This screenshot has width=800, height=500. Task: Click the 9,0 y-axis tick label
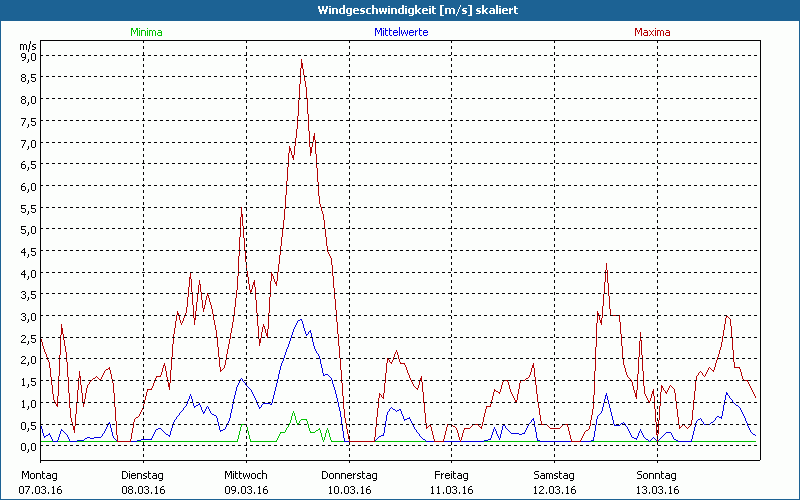(x=28, y=56)
